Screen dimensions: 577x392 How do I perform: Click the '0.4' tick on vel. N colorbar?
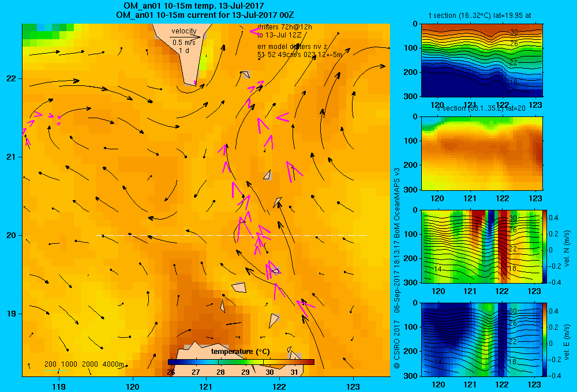point(553,218)
